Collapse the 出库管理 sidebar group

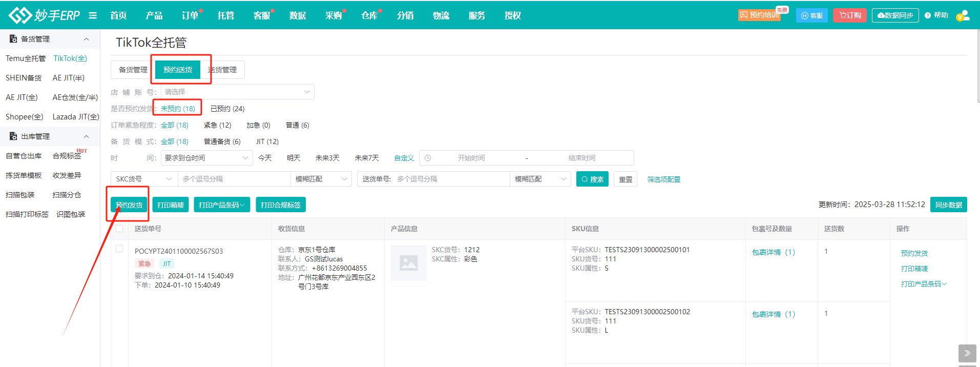tap(86, 136)
